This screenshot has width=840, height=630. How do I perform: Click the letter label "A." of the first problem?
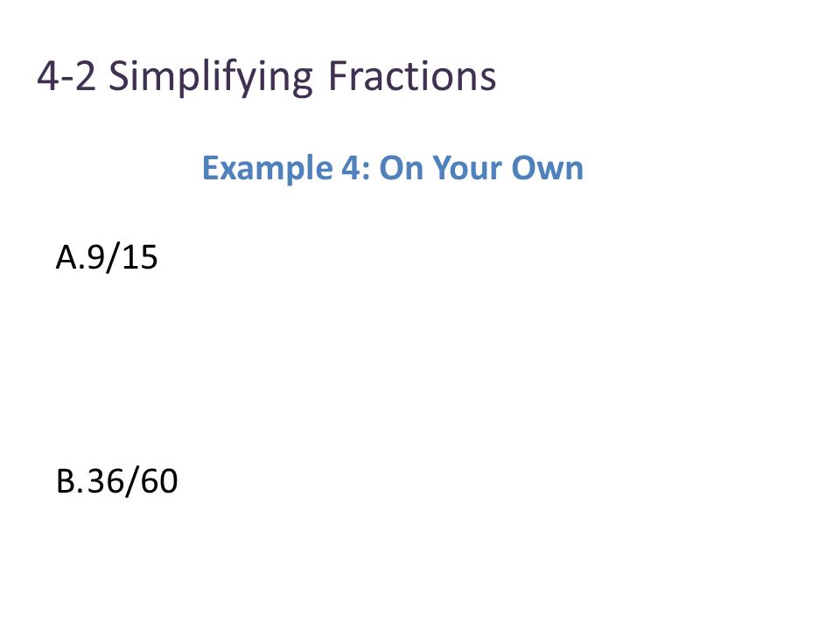point(70,257)
